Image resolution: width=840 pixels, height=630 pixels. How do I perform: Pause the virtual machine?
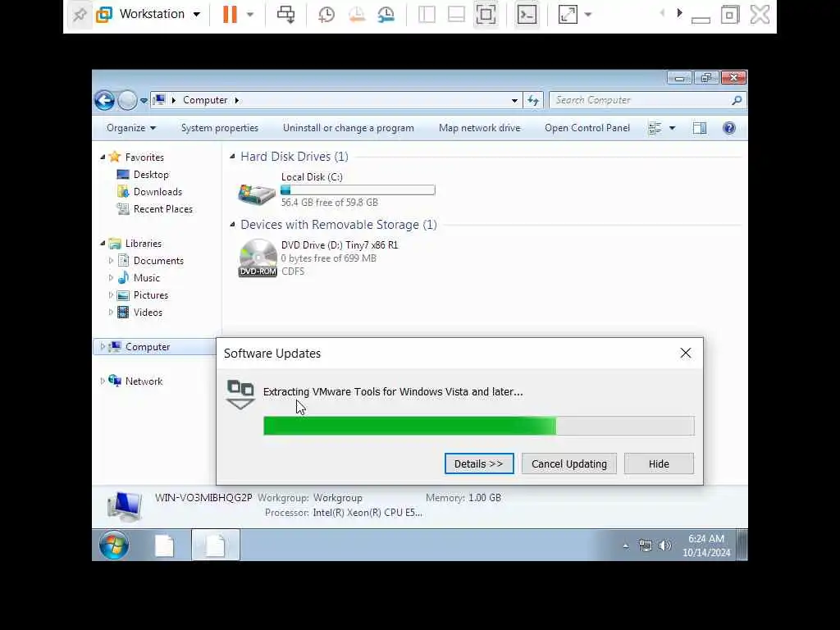pos(230,15)
